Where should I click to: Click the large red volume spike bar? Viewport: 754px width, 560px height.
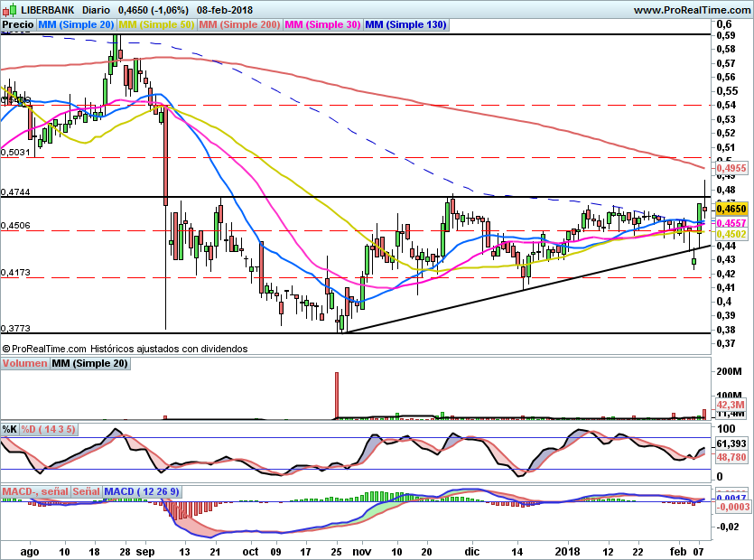(337, 396)
